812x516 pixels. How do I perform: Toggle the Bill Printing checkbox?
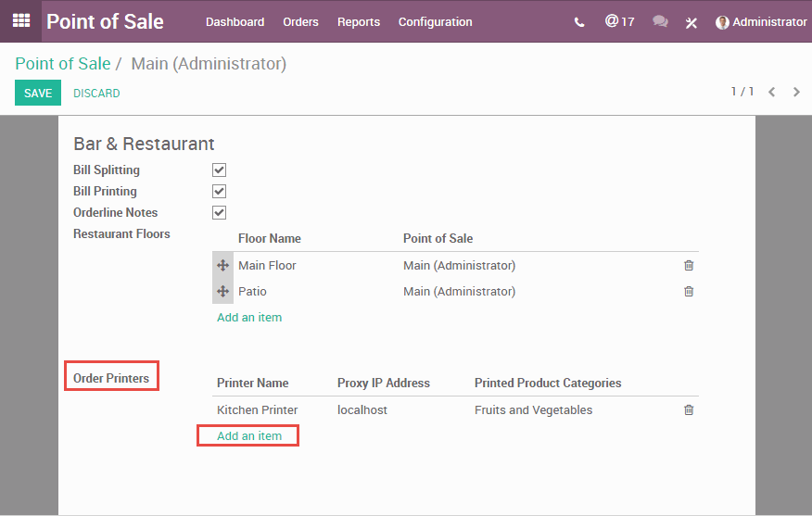pos(219,192)
